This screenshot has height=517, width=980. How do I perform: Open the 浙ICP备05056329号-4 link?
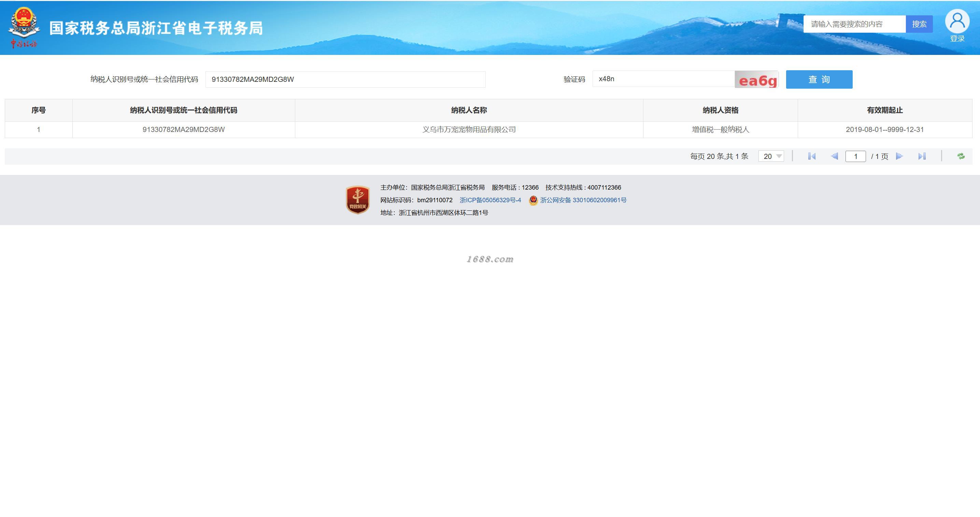click(490, 200)
